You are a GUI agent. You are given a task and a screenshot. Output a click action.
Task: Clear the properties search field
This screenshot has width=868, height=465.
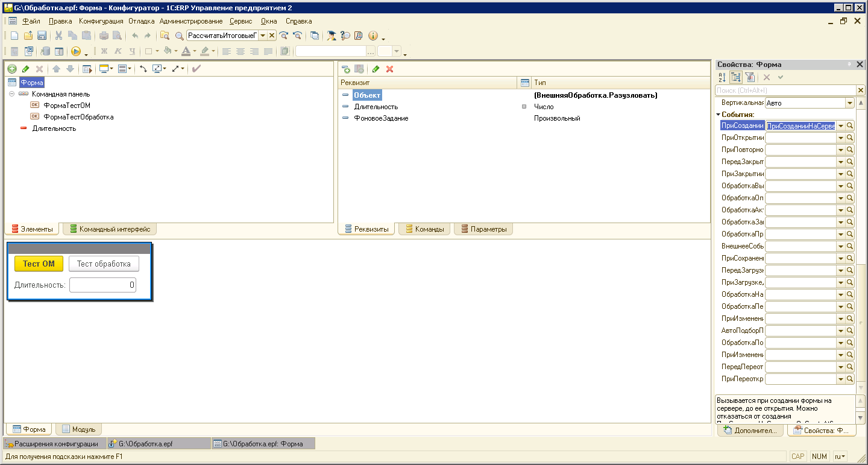click(x=860, y=90)
